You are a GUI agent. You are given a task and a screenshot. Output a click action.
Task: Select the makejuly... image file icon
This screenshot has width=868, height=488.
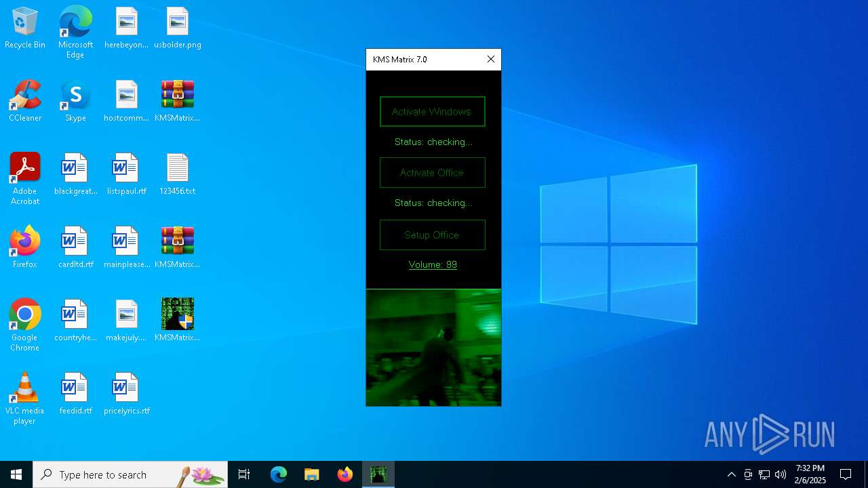[126, 321]
